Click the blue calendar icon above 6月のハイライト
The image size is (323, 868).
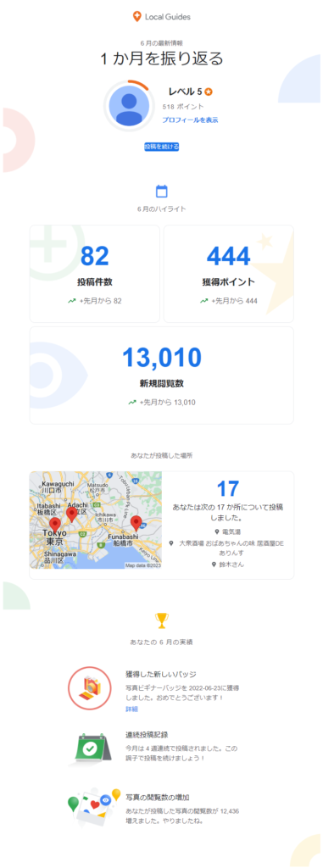tap(162, 192)
